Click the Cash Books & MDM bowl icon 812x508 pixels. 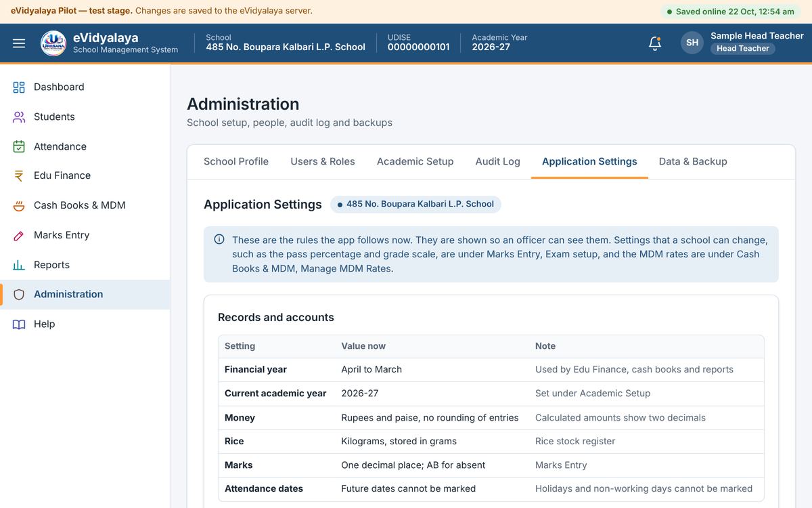pos(19,206)
